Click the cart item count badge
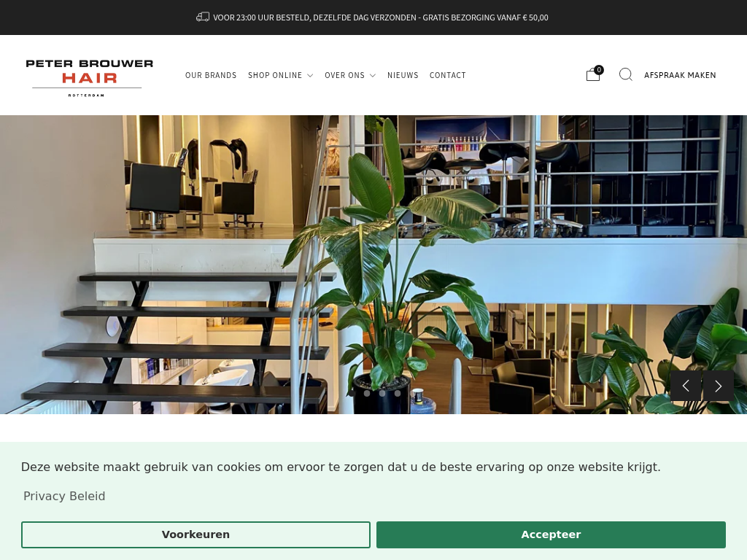The height and width of the screenshot is (560, 747). pyautogui.click(x=599, y=70)
